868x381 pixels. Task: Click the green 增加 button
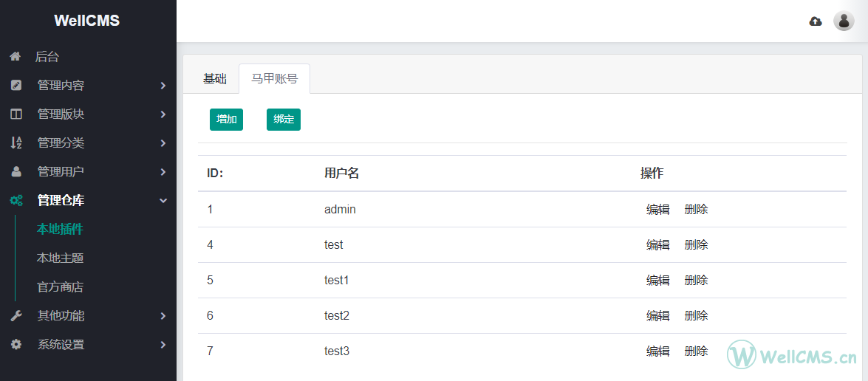tap(226, 120)
